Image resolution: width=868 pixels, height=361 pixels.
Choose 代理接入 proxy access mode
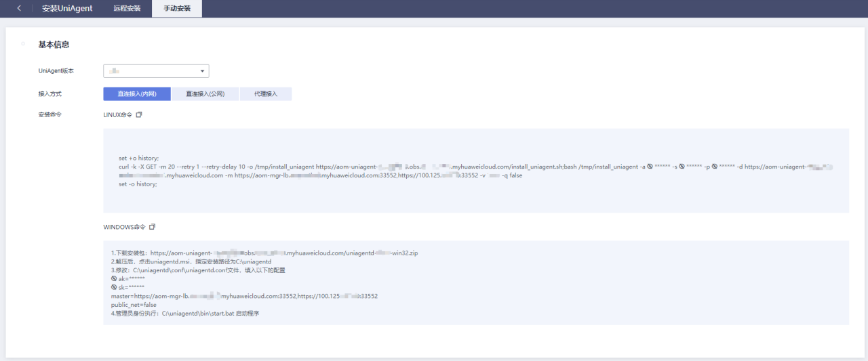266,94
